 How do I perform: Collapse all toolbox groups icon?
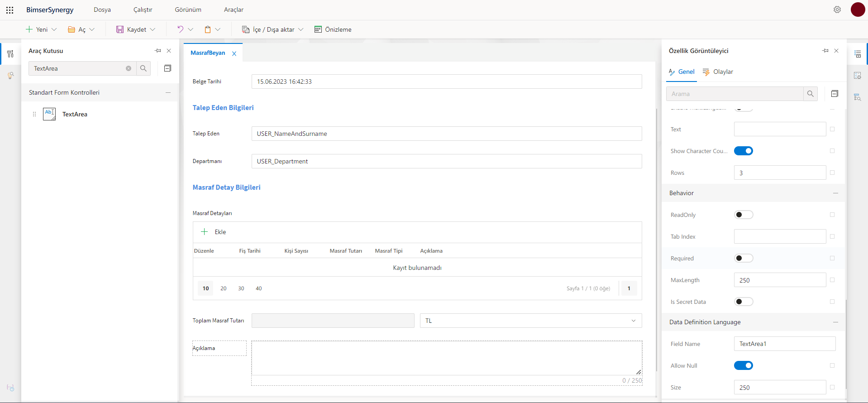[x=167, y=68]
